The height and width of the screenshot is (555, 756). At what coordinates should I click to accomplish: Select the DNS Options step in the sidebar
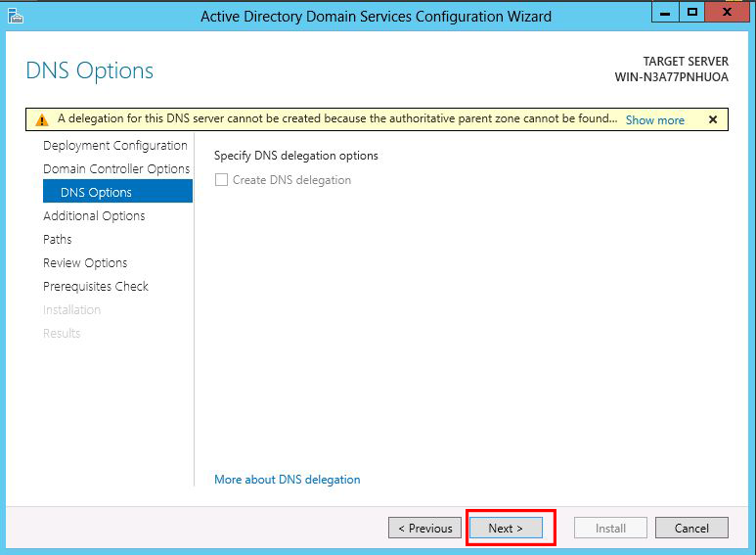pyautogui.click(x=117, y=191)
